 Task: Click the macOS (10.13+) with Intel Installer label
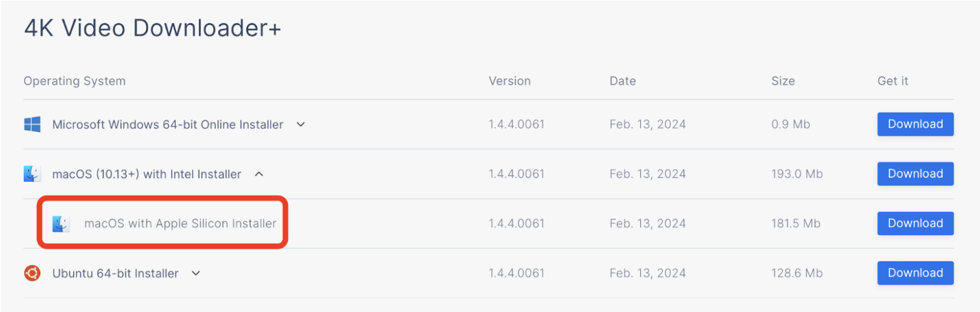point(147,174)
